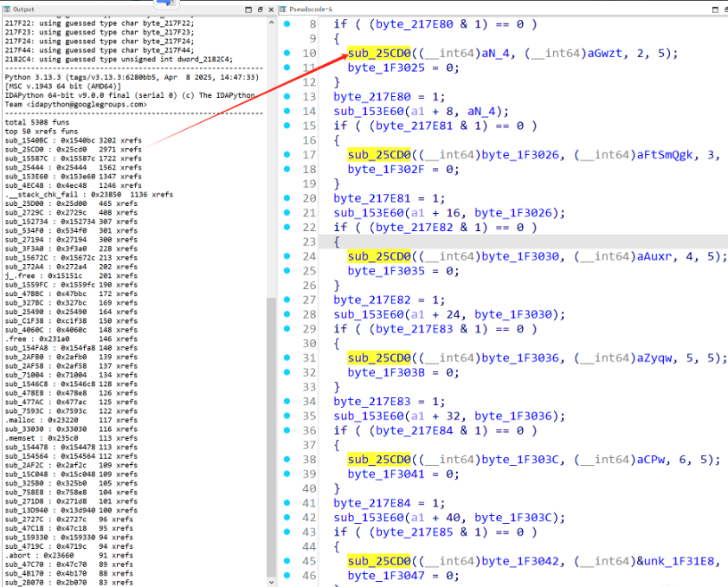Image resolution: width=728 pixels, height=587 pixels.
Task: Click unk_1F31E8 reference on line 45
Action: click(679, 561)
